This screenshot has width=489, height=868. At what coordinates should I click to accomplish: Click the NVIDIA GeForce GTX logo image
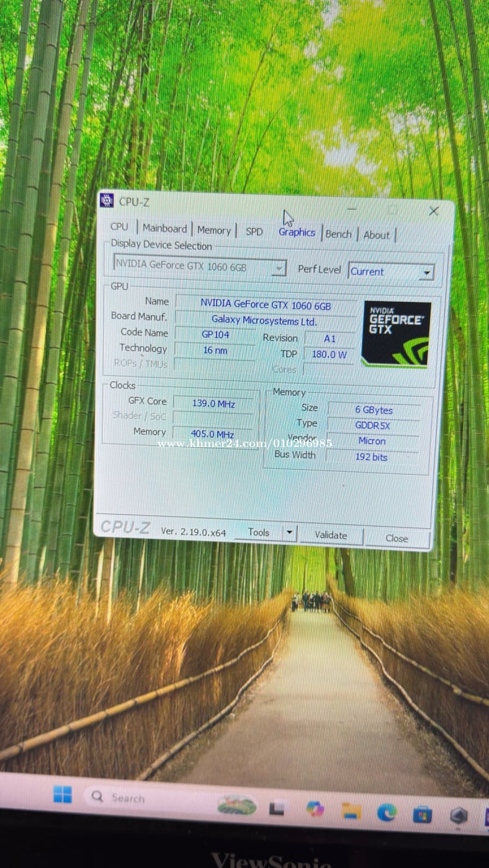(396, 334)
